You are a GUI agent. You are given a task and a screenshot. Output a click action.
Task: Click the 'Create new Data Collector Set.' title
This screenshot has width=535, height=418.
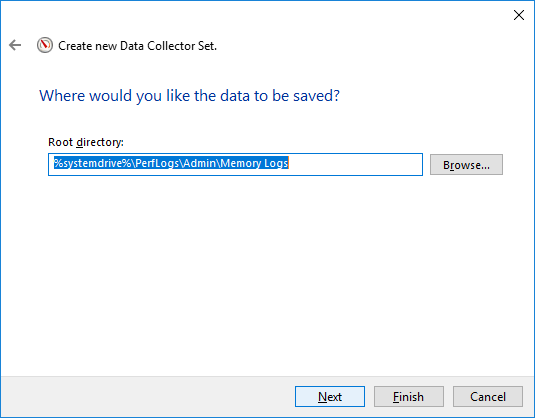137,46
